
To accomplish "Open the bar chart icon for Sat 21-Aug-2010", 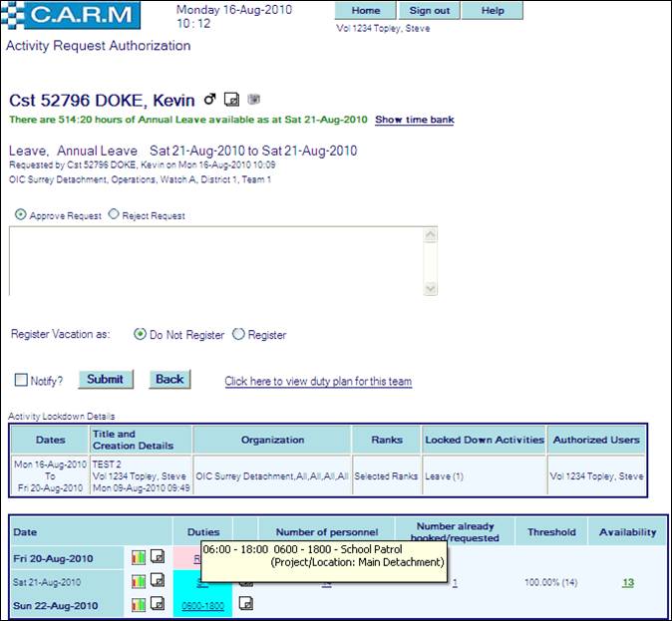I will (139, 581).
